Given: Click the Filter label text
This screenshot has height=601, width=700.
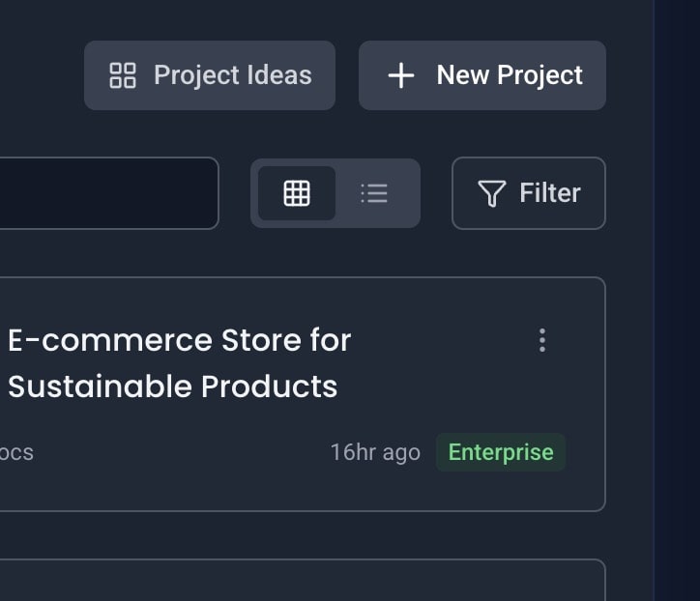Looking at the screenshot, I should 550,193.
